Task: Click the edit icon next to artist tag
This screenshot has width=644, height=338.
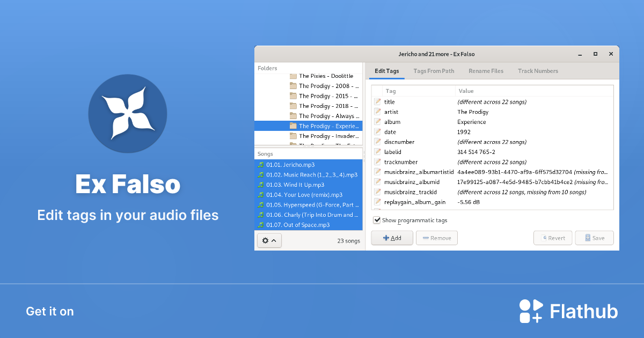Action: point(377,112)
